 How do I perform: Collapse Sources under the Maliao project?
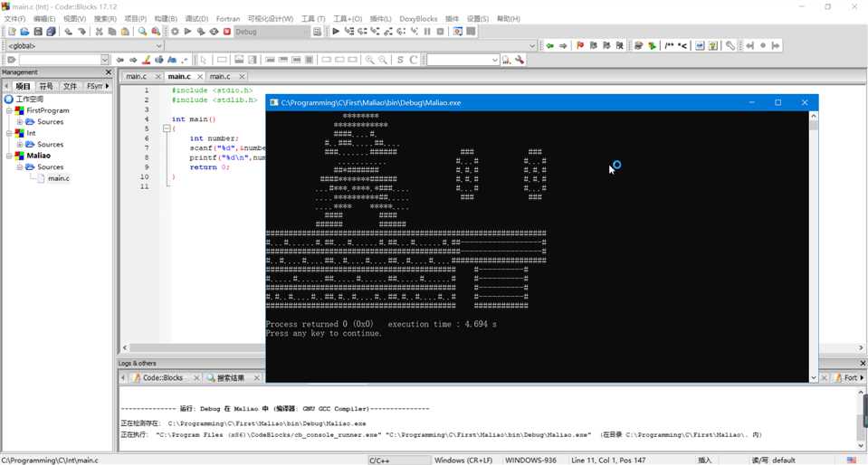pos(19,166)
